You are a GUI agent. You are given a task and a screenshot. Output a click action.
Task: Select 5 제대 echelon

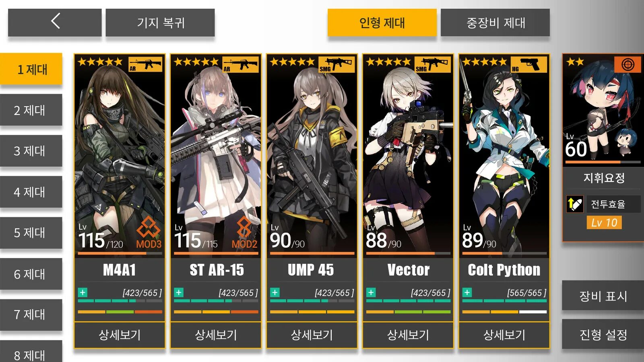31,233
